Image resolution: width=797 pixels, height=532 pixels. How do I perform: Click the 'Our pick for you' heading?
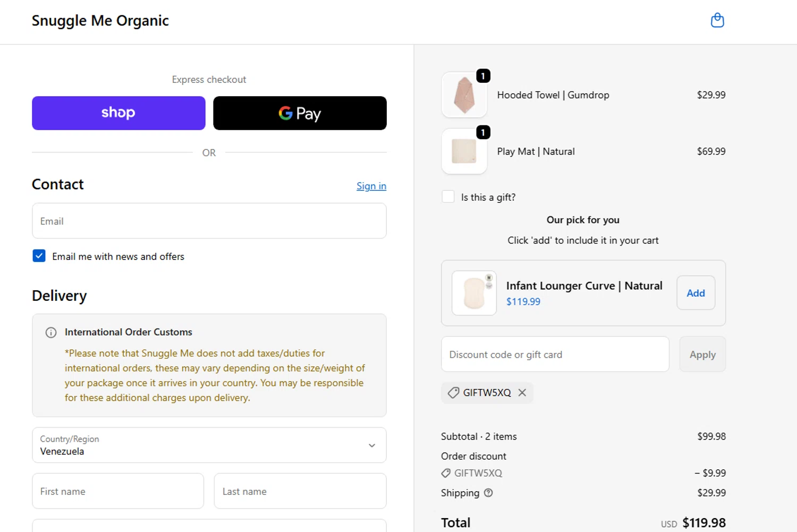tap(583, 220)
